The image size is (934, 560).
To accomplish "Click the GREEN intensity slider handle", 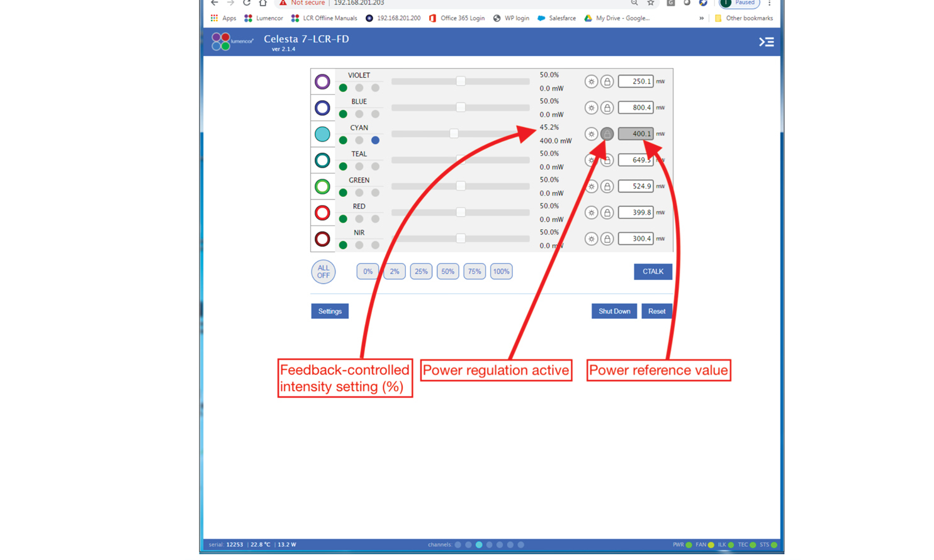I will point(461,186).
